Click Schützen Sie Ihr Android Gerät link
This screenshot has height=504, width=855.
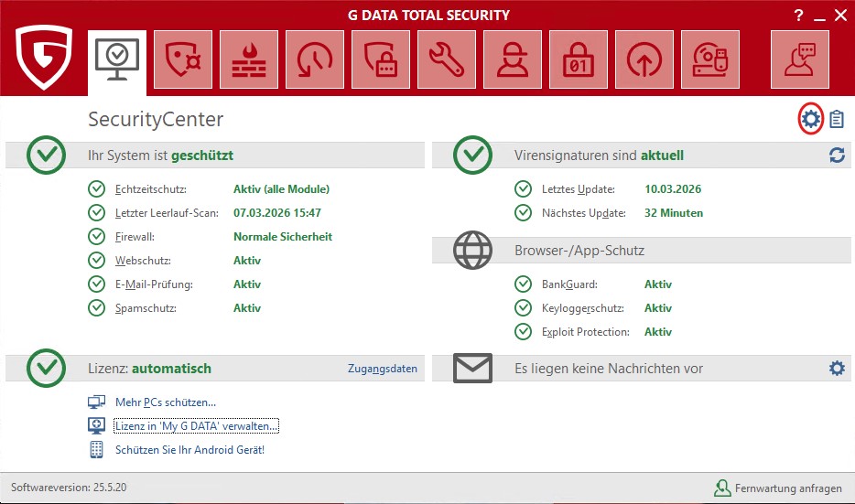(x=189, y=450)
